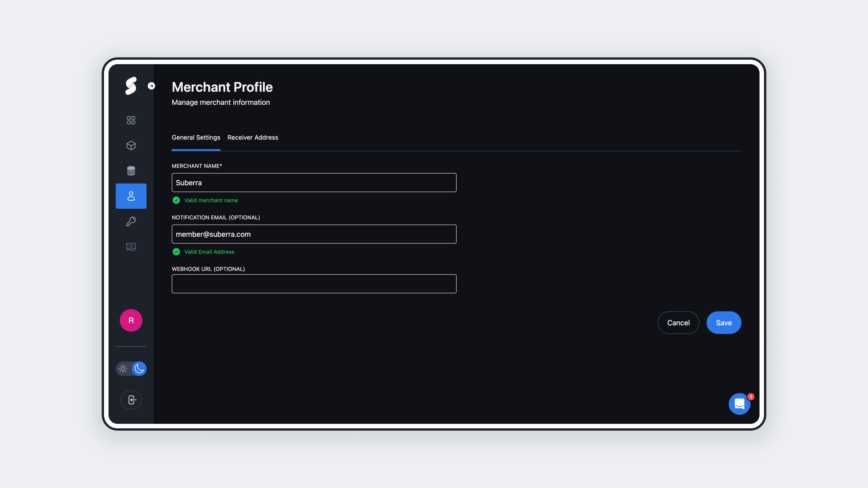This screenshot has height=488, width=868.
Task: Click the logout icon at sidebar bottom
Action: 131,400
